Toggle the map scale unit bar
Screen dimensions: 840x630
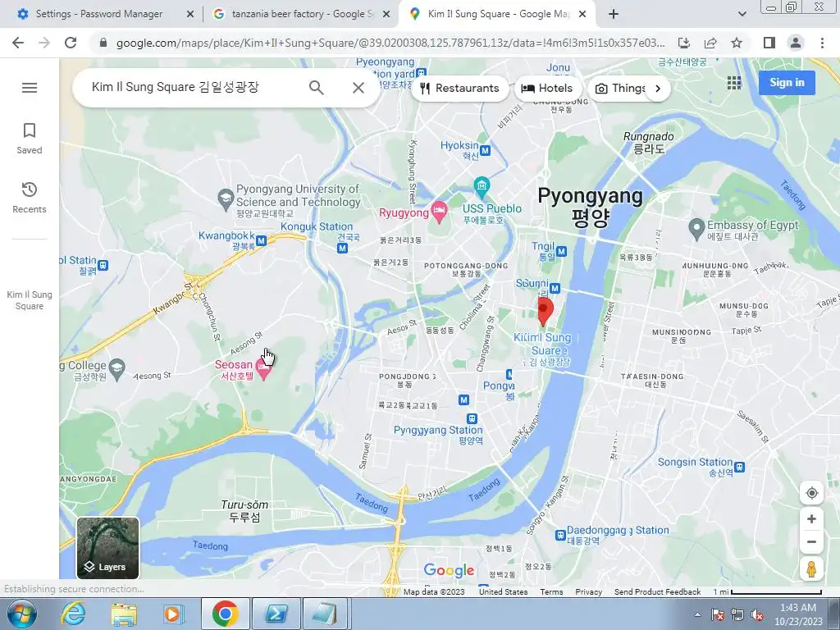click(x=767, y=591)
